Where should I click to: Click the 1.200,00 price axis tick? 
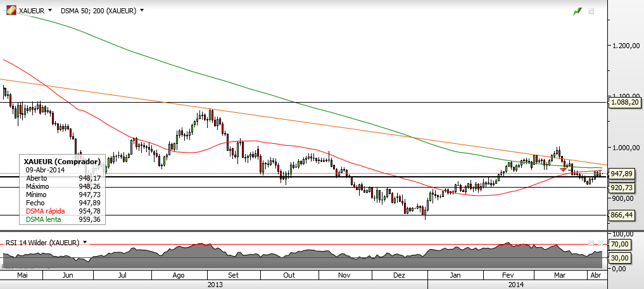pyautogui.click(x=625, y=46)
